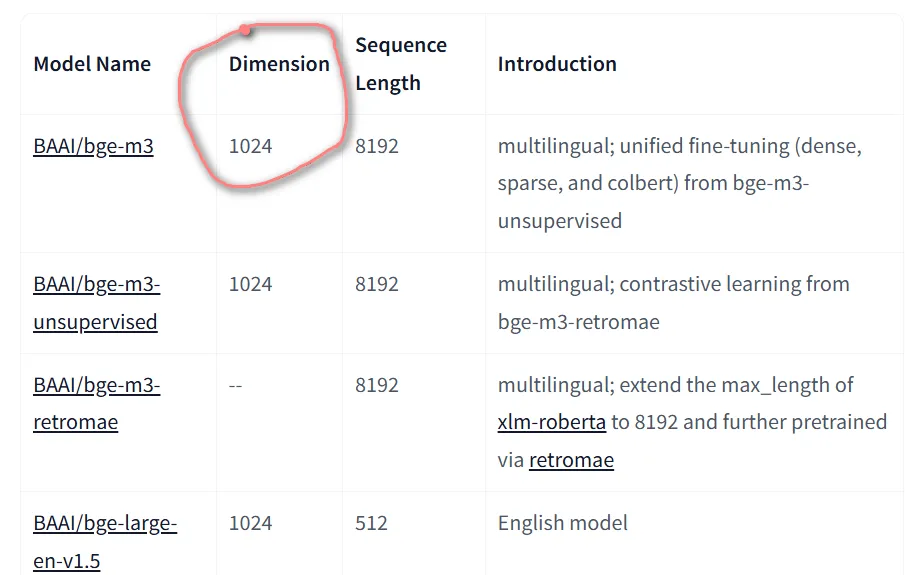The image size is (912, 575).
Task: Select the 1024 dimension in the bge-large-en-v1.5 row
Action: click(x=250, y=523)
